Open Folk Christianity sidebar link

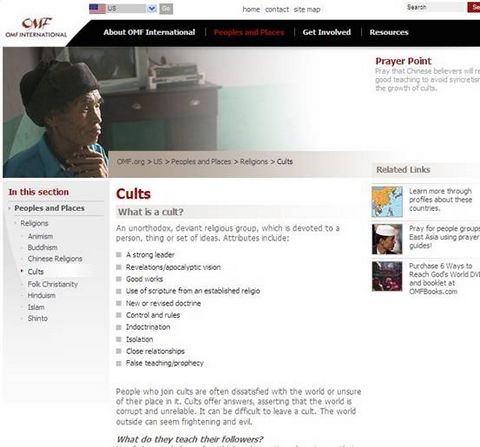coord(53,284)
